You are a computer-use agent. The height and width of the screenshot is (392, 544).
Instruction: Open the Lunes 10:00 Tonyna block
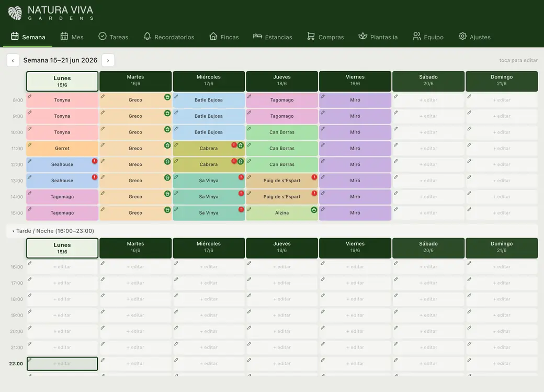click(x=62, y=132)
